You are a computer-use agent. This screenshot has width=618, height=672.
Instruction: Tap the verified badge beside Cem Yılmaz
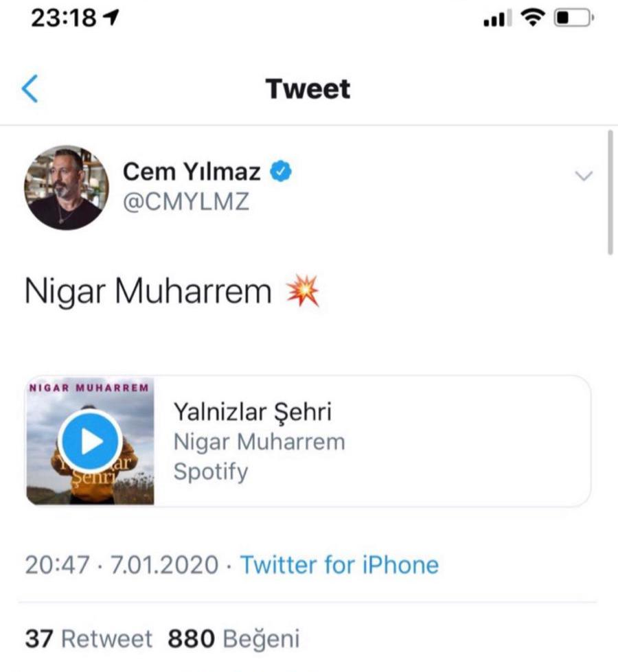(280, 172)
